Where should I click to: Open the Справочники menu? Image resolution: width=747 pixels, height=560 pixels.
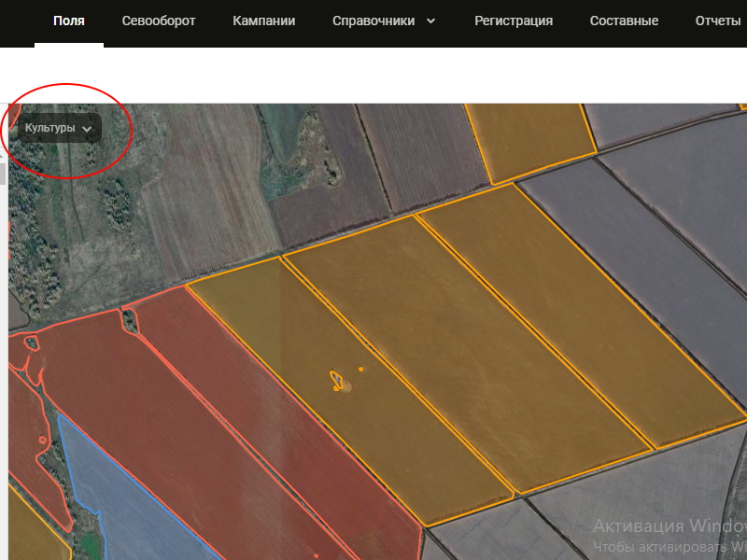click(x=373, y=21)
